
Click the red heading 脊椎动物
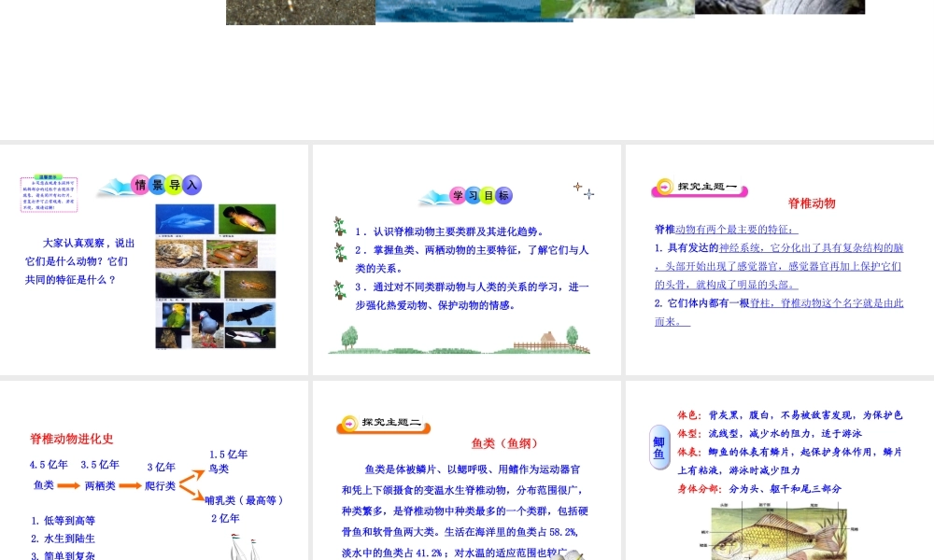[x=812, y=203]
